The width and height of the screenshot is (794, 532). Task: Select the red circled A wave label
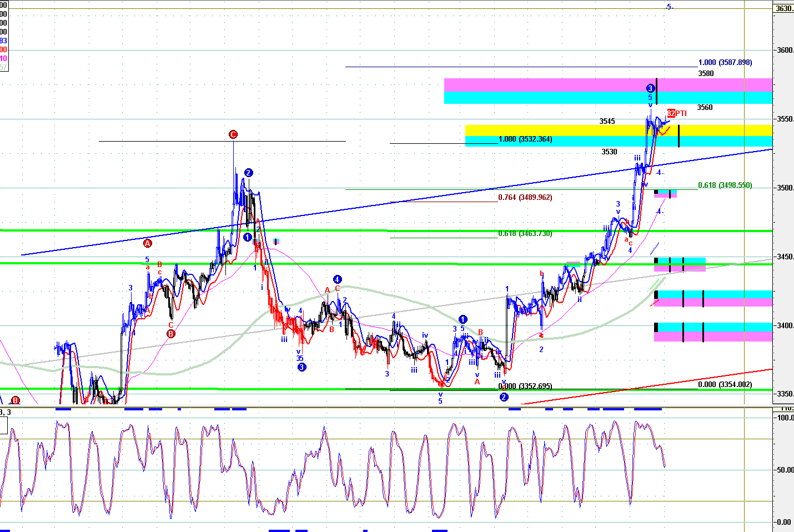(x=148, y=243)
